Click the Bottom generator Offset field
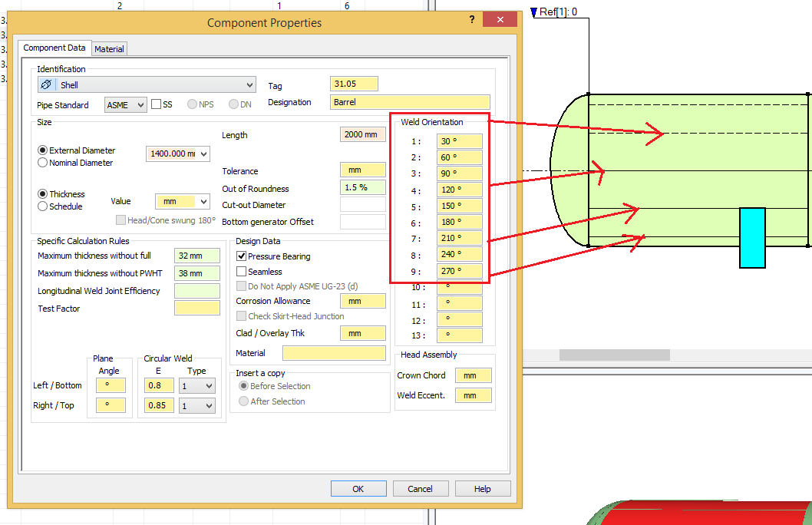The height and width of the screenshot is (525, 812). [x=362, y=222]
